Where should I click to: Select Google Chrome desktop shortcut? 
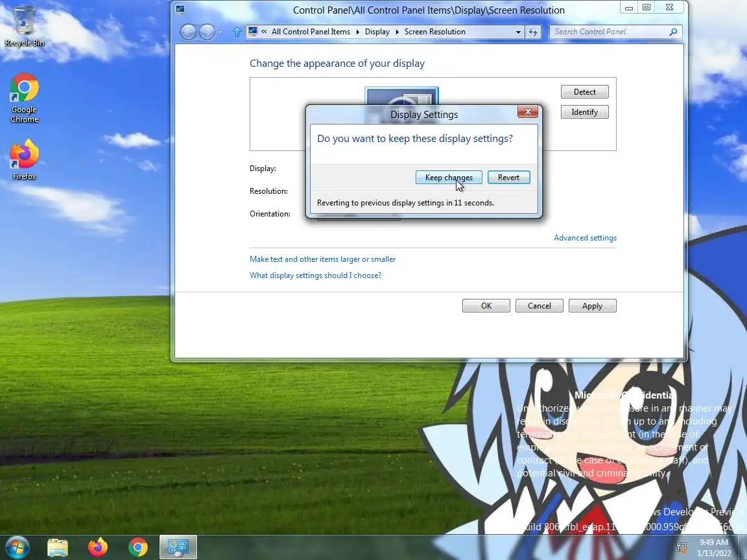24,98
